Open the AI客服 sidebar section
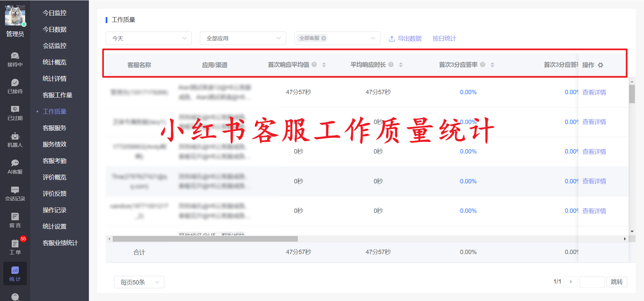This screenshot has height=301, width=644. [15, 167]
